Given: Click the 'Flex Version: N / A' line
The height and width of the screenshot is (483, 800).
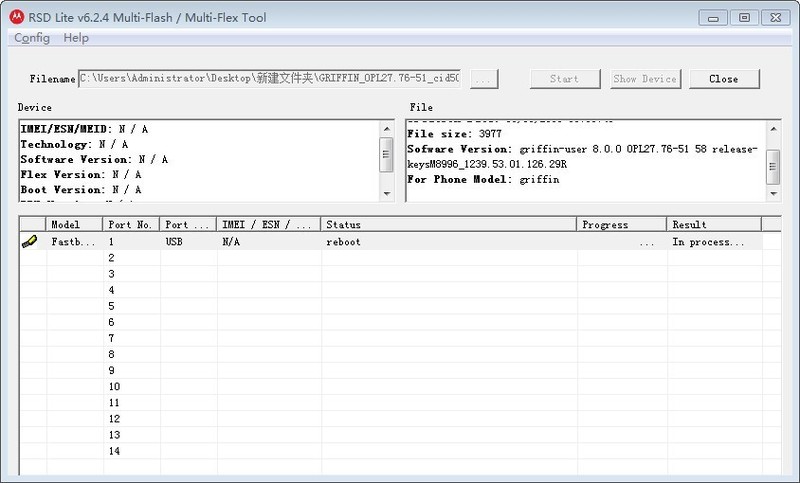Looking at the screenshot, I should coord(81,174).
